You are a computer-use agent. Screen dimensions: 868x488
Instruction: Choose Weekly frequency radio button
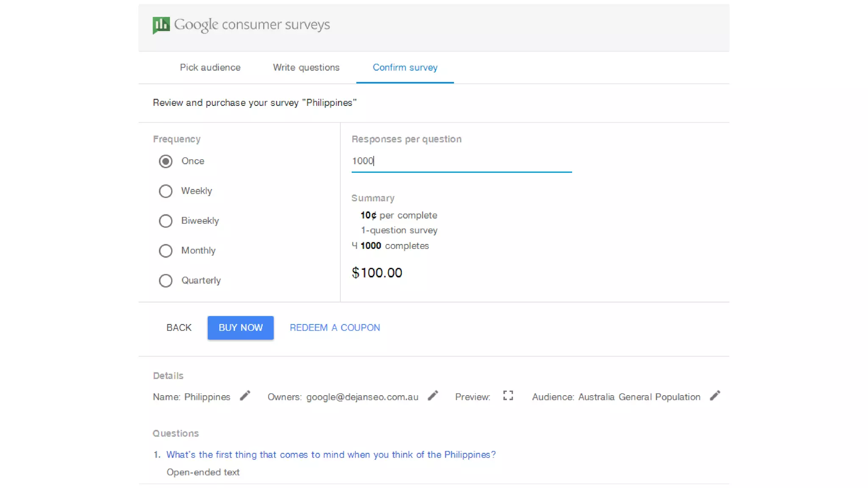point(166,191)
